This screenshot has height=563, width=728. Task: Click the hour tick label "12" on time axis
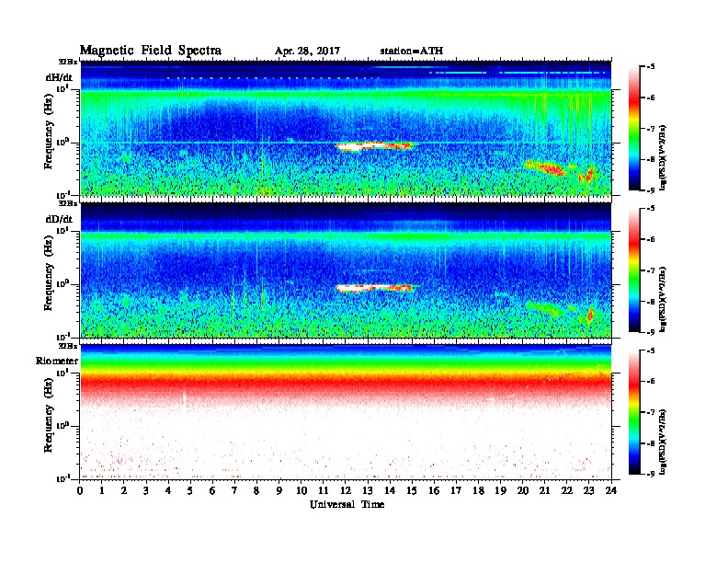pos(346,490)
